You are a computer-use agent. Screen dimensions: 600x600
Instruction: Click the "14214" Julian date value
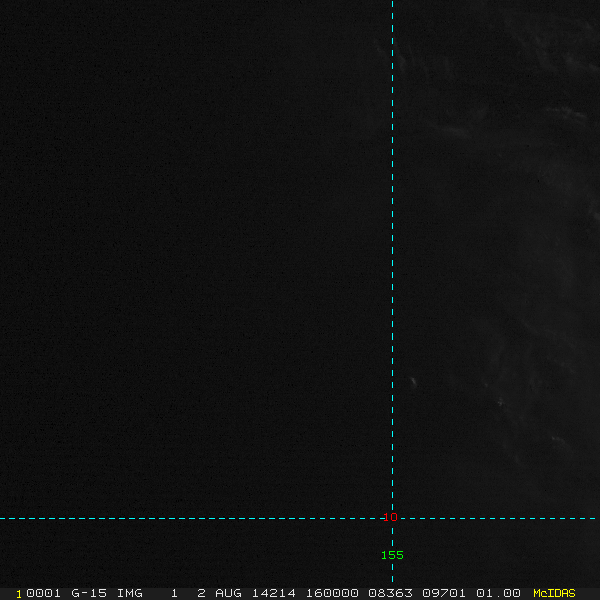tap(274, 593)
